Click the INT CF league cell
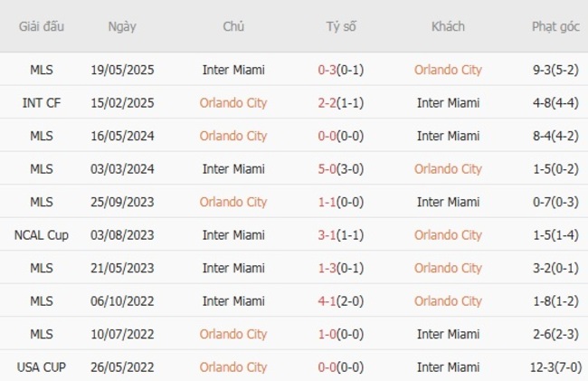Screen dimensions: 588x381 coord(41,103)
